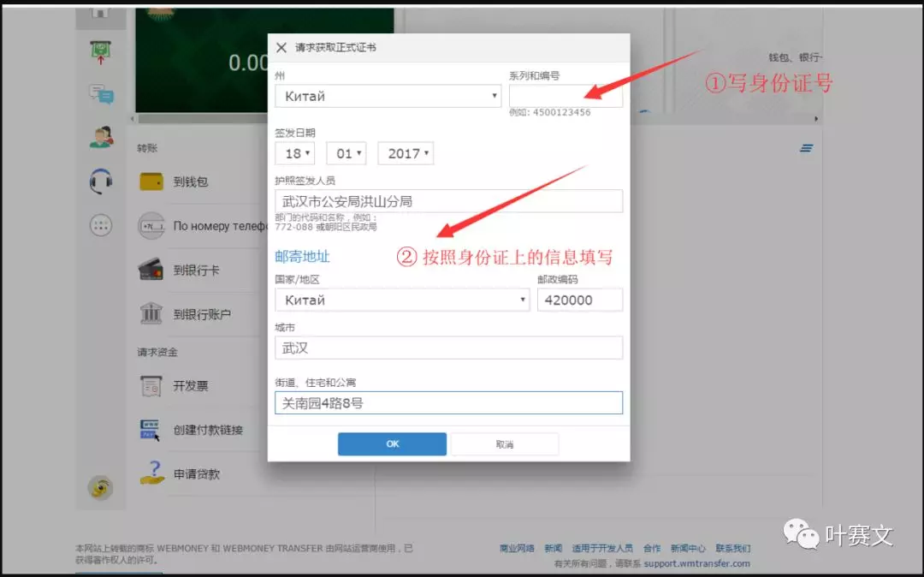
Task: Select the bank card icon for 到银行卡
Action: [151, 270]
